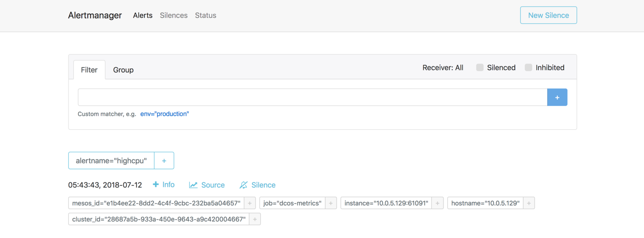Open the Silences page in the navbar
644x238 pixels.
(173, 15)
